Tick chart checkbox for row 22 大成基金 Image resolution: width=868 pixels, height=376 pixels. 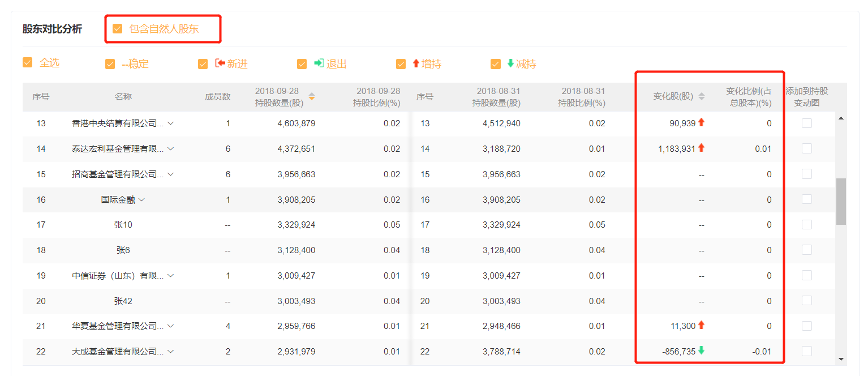click(807, 351)
